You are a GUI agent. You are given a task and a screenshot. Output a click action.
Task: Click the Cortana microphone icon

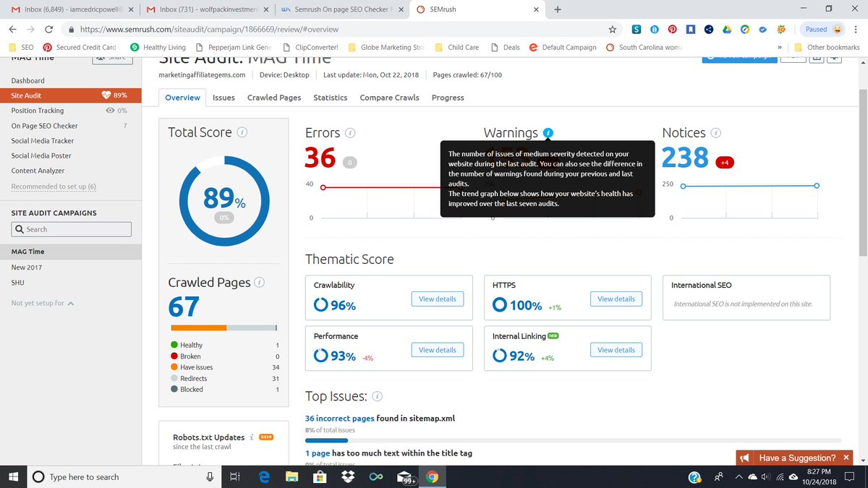210,477
